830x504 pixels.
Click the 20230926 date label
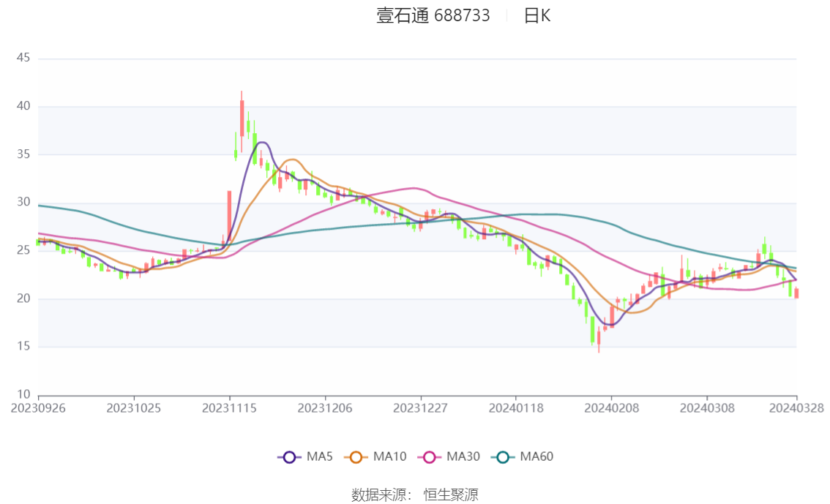pyautogui.click(x=38, y=408)
